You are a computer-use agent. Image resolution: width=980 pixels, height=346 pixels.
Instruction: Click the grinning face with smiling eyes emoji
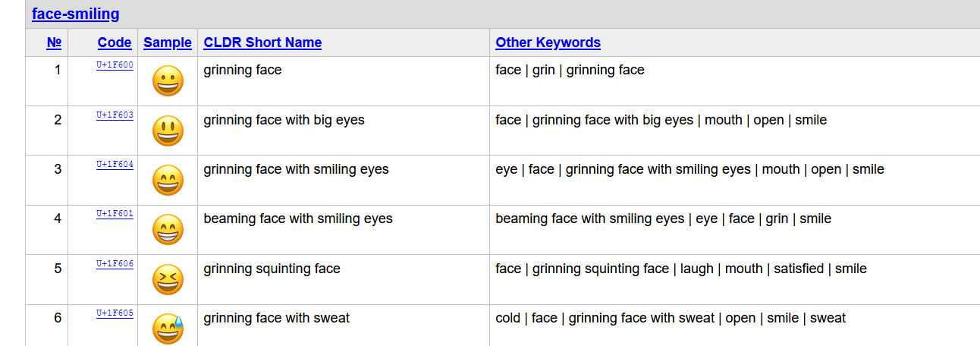pyautogui.click(x=168, y=181)
